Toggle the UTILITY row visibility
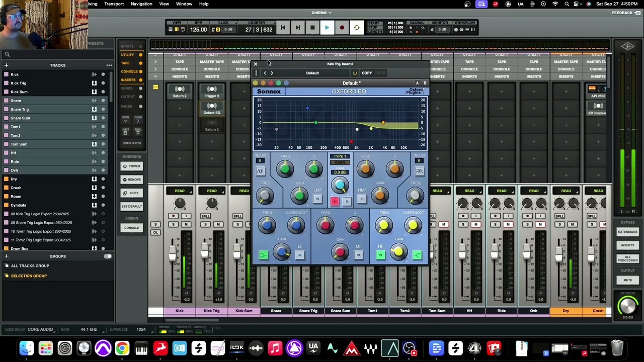This screenshot has height=362, width=644. pos(140,55)
